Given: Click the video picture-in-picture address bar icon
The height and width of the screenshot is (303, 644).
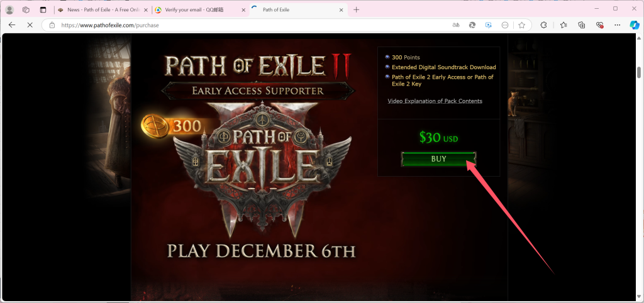Looking at the screenshot, I should [488, 25].
